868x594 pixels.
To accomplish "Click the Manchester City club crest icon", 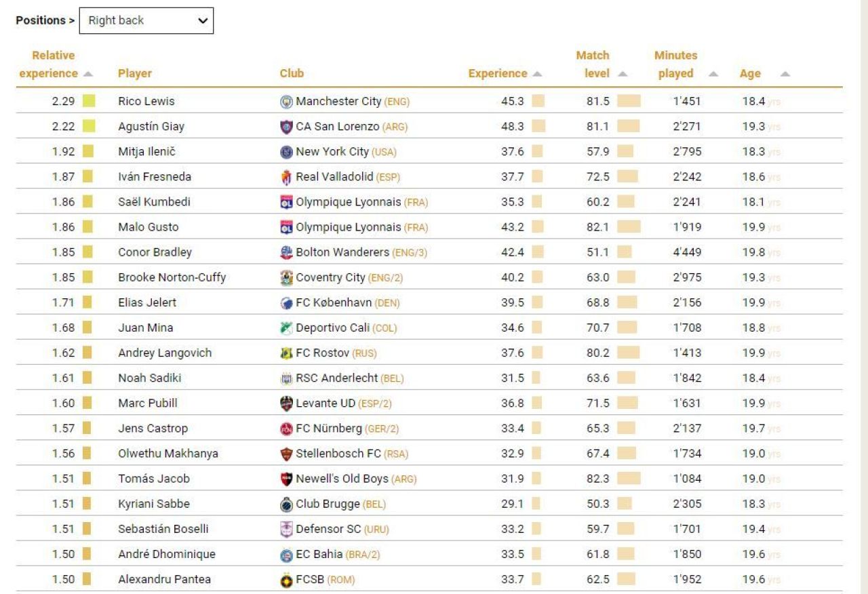I will pos(286,102).
